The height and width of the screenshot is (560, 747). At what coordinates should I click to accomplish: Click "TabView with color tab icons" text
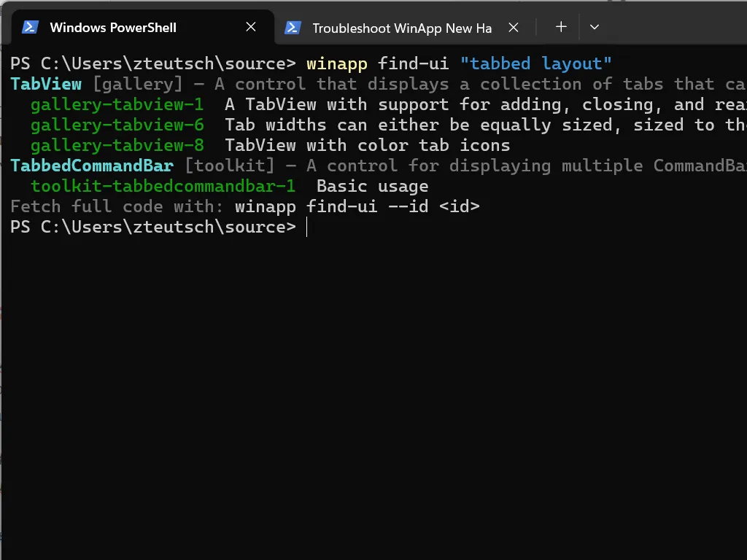pos(368,146)
